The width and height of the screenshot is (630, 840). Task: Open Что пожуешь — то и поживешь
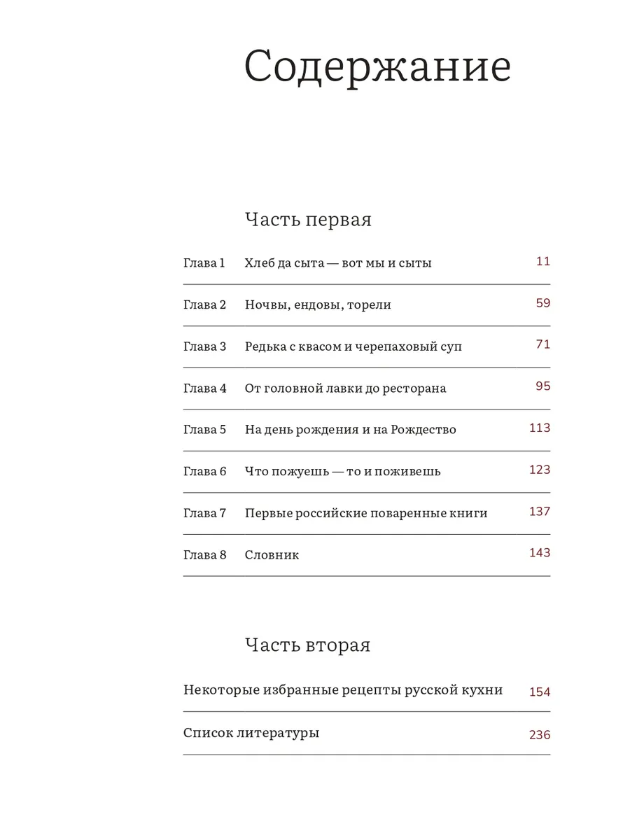pos(343,471)
